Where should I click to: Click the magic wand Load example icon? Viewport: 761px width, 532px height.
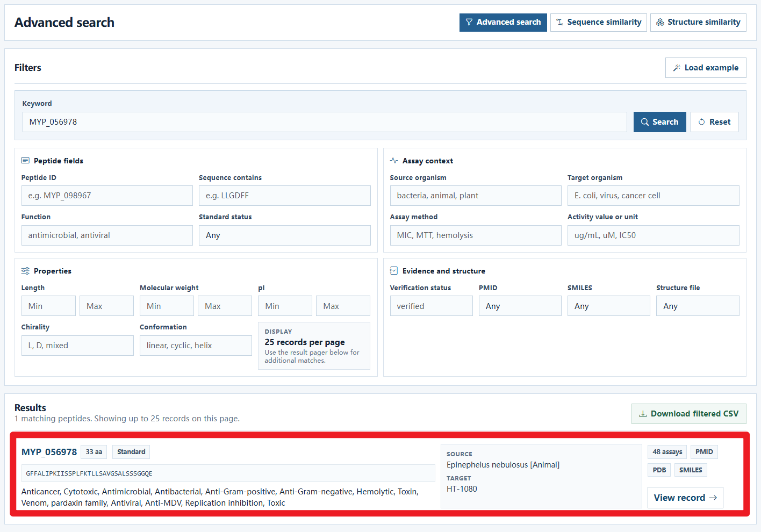[677, 68]
